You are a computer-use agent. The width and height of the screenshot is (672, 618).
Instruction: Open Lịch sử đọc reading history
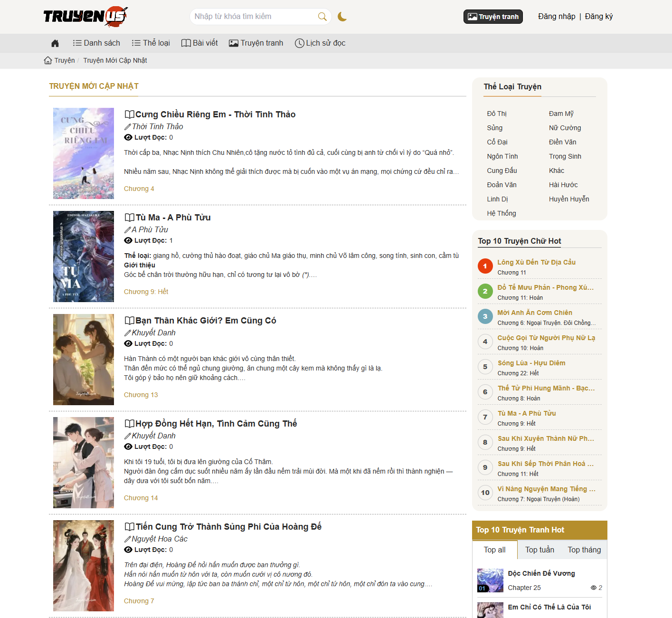pos(320,43)
